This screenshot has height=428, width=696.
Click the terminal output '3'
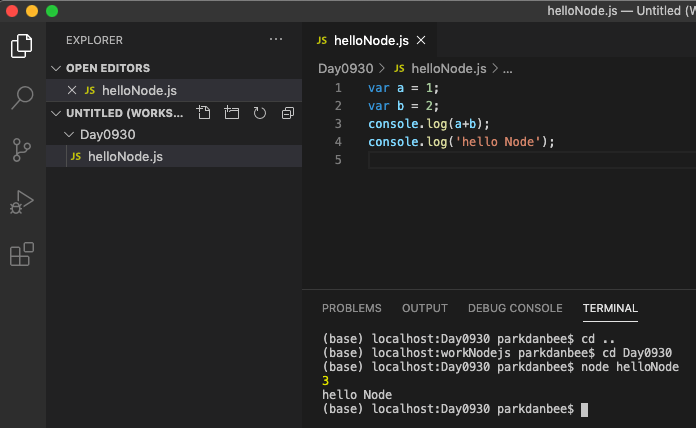pyautogui.click(x=325, y=381)
